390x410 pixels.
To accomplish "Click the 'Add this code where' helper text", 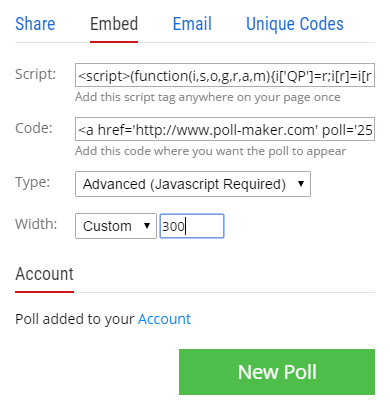I will (210, 151).
